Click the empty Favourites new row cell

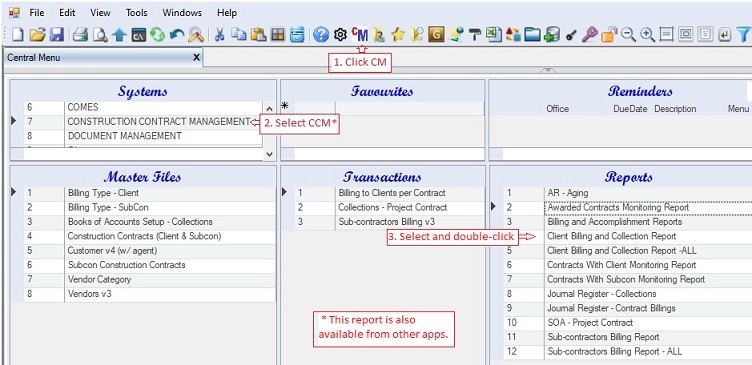point(410,108)
